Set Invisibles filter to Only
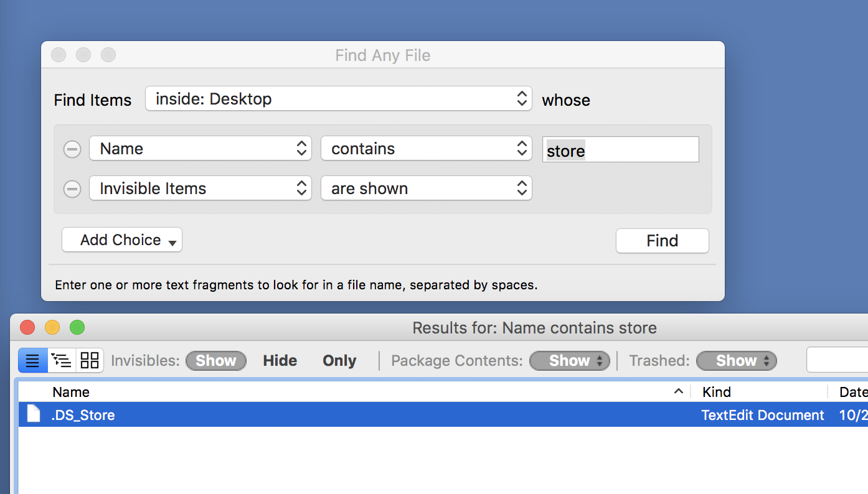The height and width of the screenshot is (494, 868). tap(339, 361)
